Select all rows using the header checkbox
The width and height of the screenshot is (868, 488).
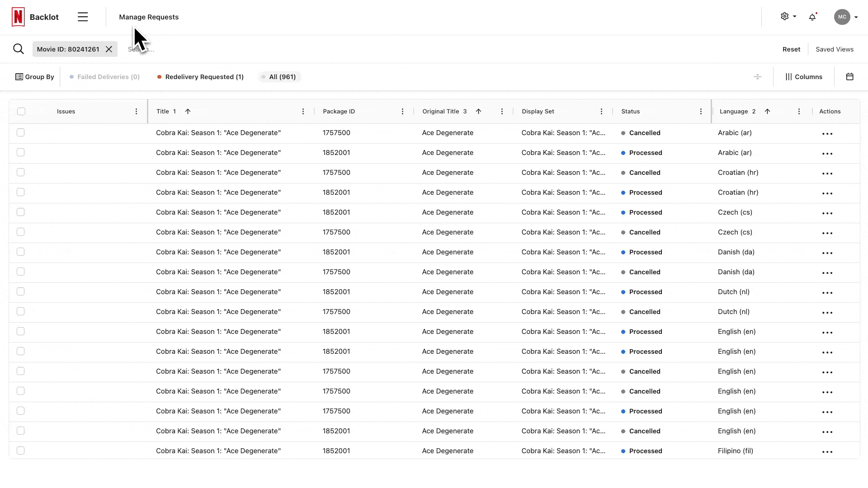pyautogui.click(x=21, y=111)
